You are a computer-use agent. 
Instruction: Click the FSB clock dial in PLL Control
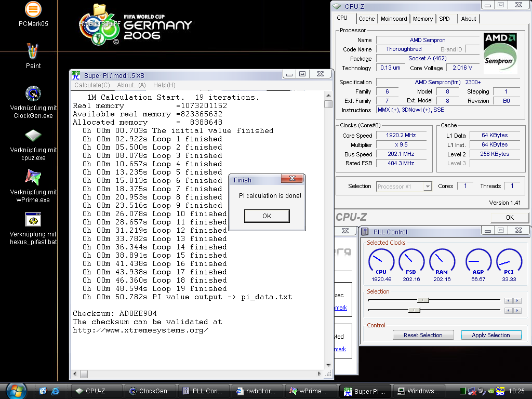point(411,261)
